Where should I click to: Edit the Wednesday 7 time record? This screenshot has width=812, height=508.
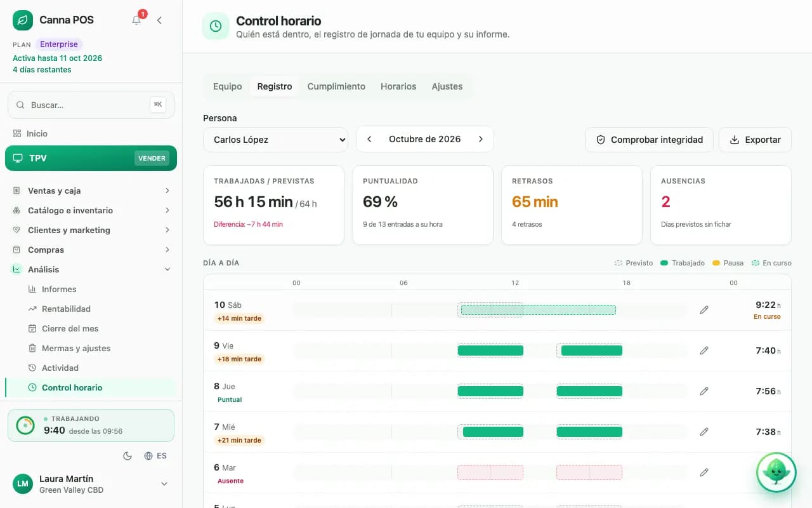pos(704,432)
